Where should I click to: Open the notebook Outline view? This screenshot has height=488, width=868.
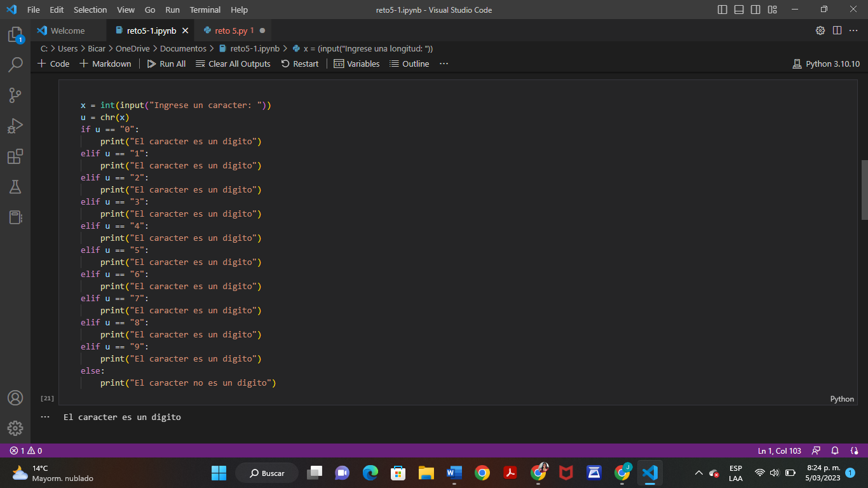coord(409,64)
